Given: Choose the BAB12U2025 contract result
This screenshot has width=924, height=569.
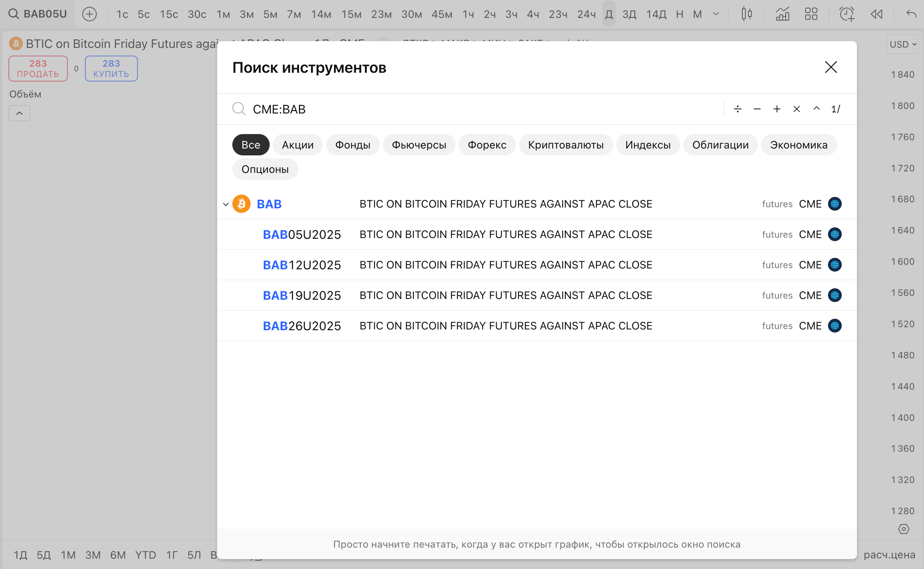Looking at the screenshot, I should [302, 265].
